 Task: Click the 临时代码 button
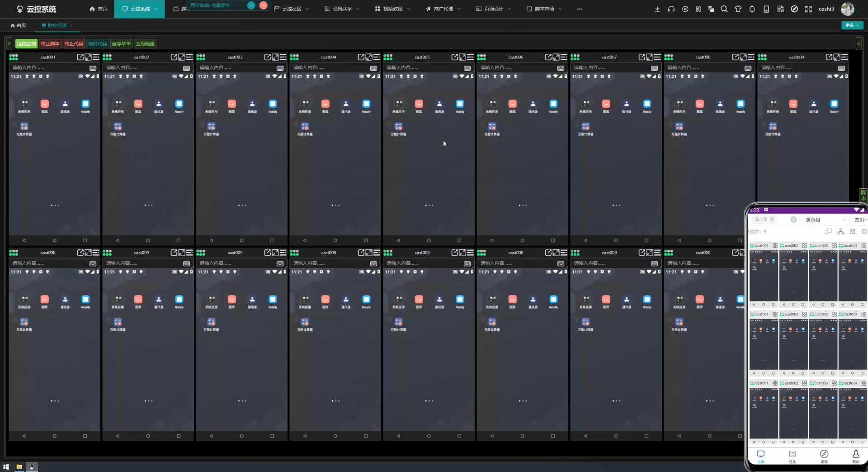(97, 43)
